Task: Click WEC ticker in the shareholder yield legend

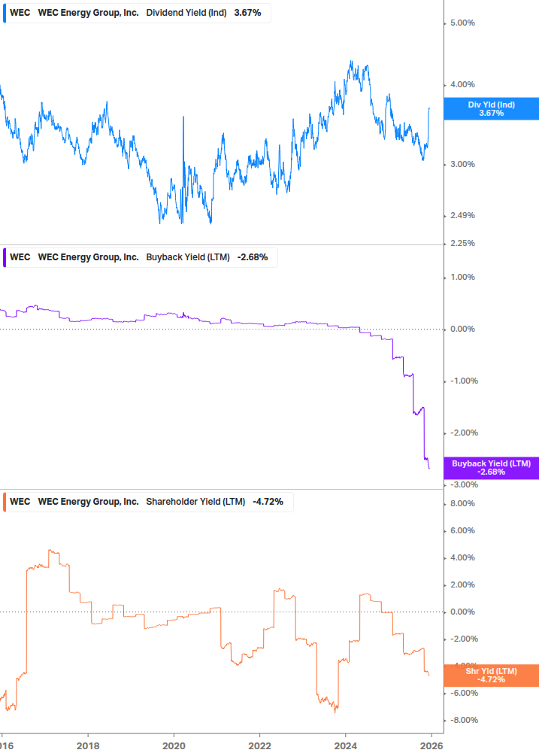Action: 20,502
